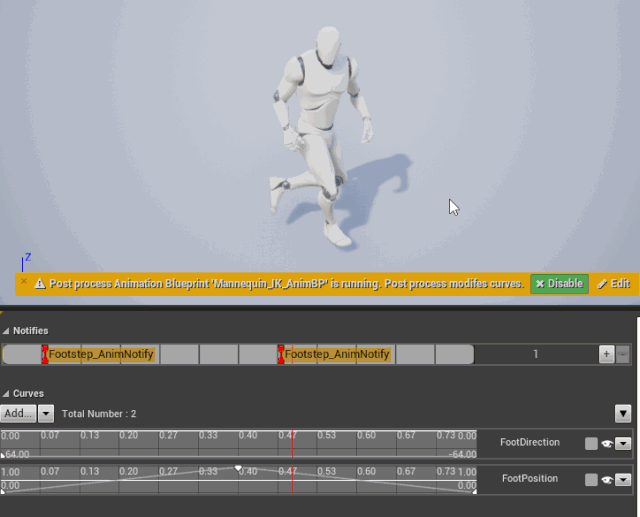Select the FootPosition curve start key
The height and width of the screenshot is (517, 640).
(x=2, y=492)
